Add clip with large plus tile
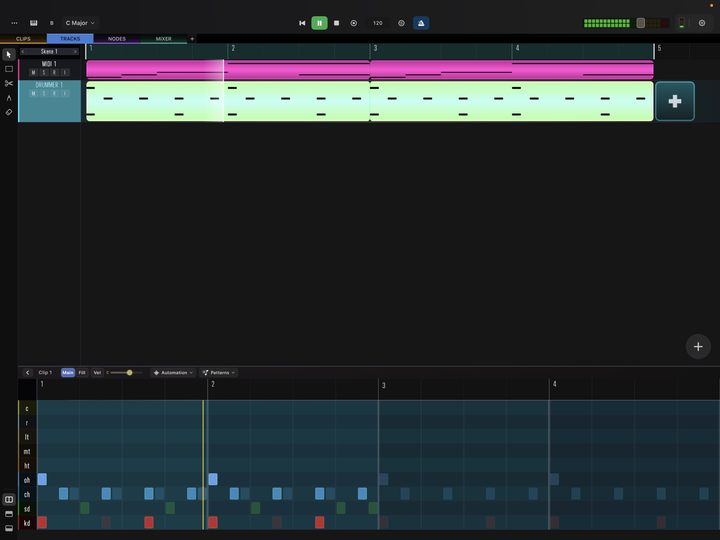The width and height of the screenshot is (720, 540). (675, 101)
